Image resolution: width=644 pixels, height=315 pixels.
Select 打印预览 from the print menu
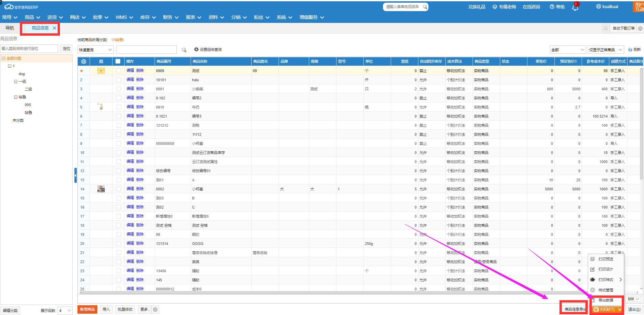point(605,259)
